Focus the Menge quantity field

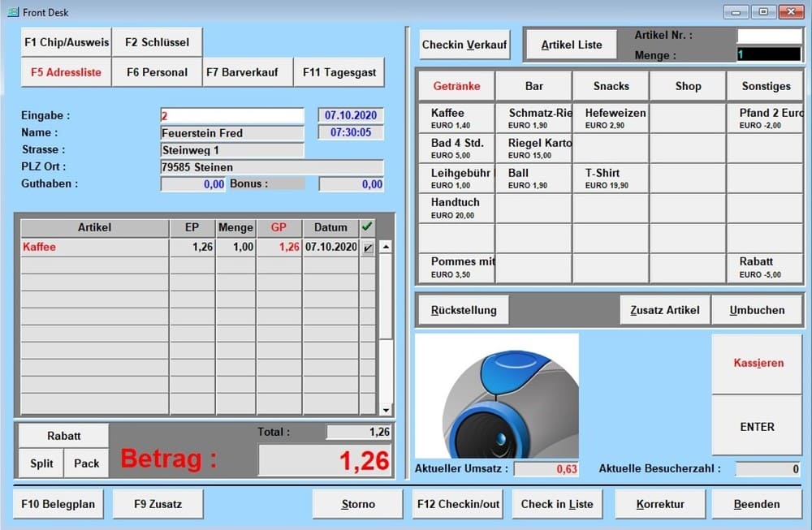[768, 55]
